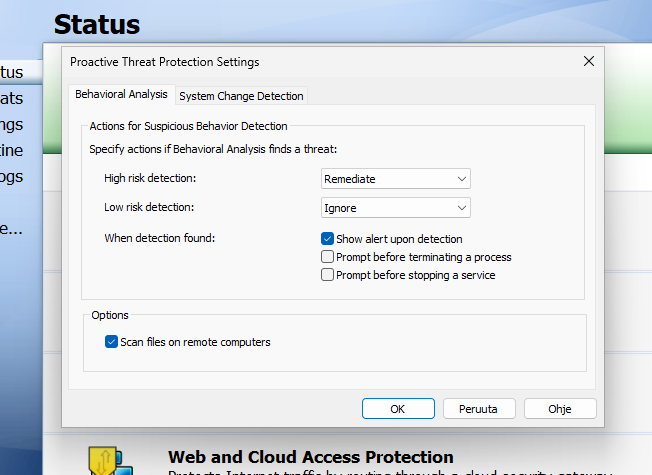This screenshot has height=475, width=652.
Task: Click the Web and Cloud Access Protection heading
Action: click(x=310, y=457)
